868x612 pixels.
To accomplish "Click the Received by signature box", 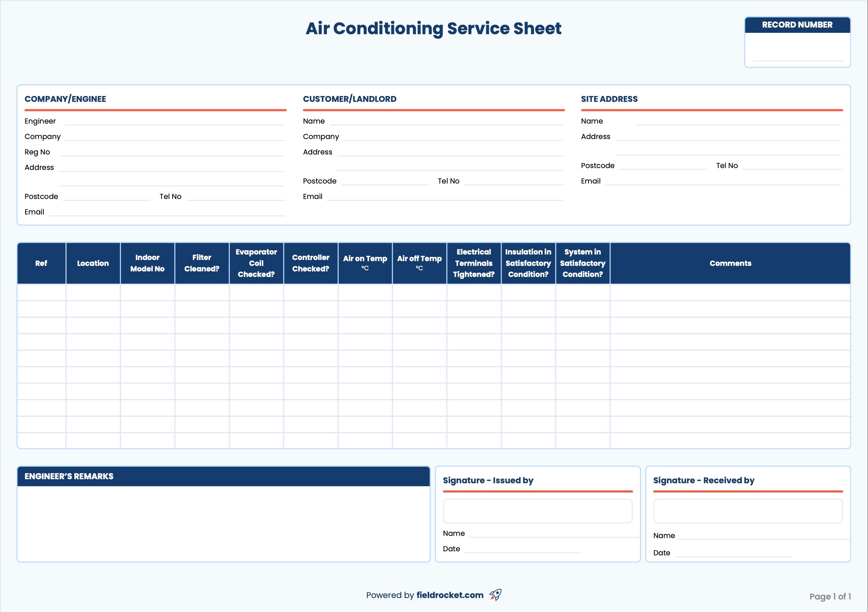I will (x=747, y=511).
